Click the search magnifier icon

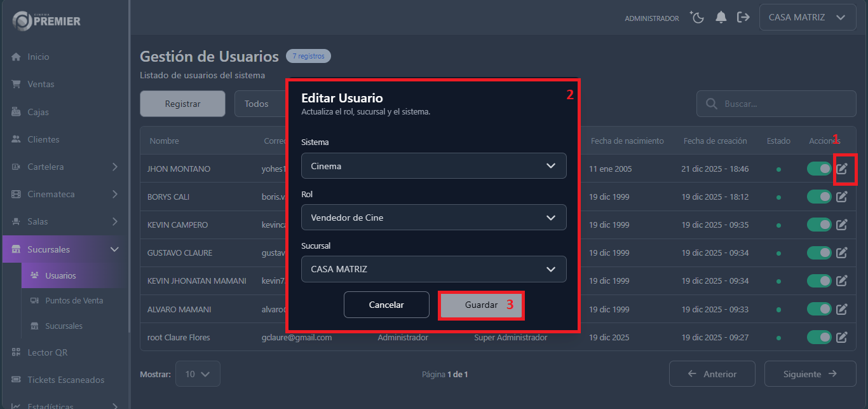coord(710,104)
